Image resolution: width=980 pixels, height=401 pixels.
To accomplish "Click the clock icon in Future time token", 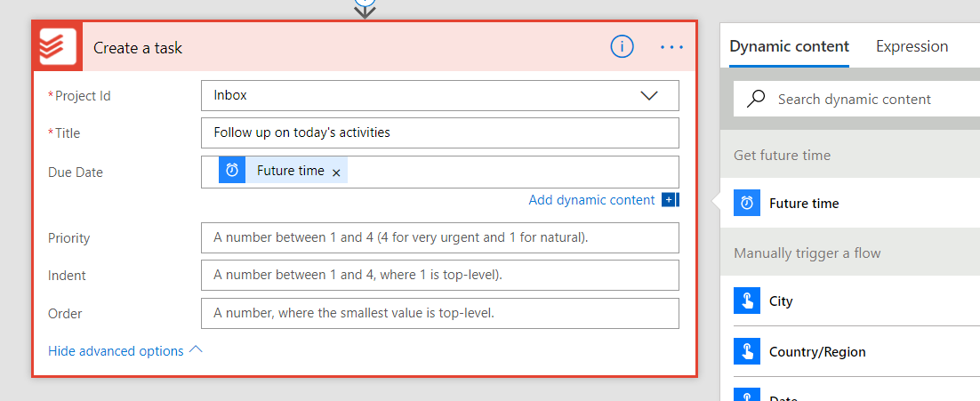I will 232,171.
